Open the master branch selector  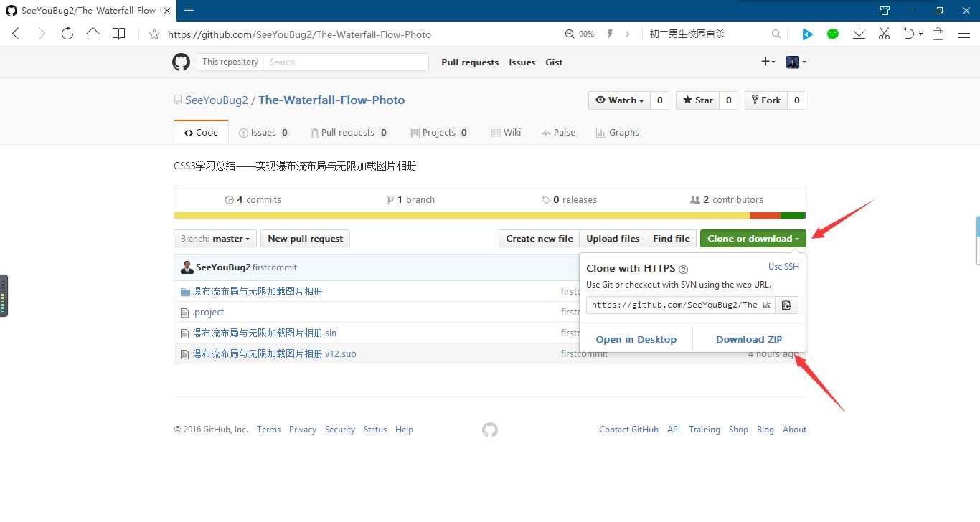(215, 239)
